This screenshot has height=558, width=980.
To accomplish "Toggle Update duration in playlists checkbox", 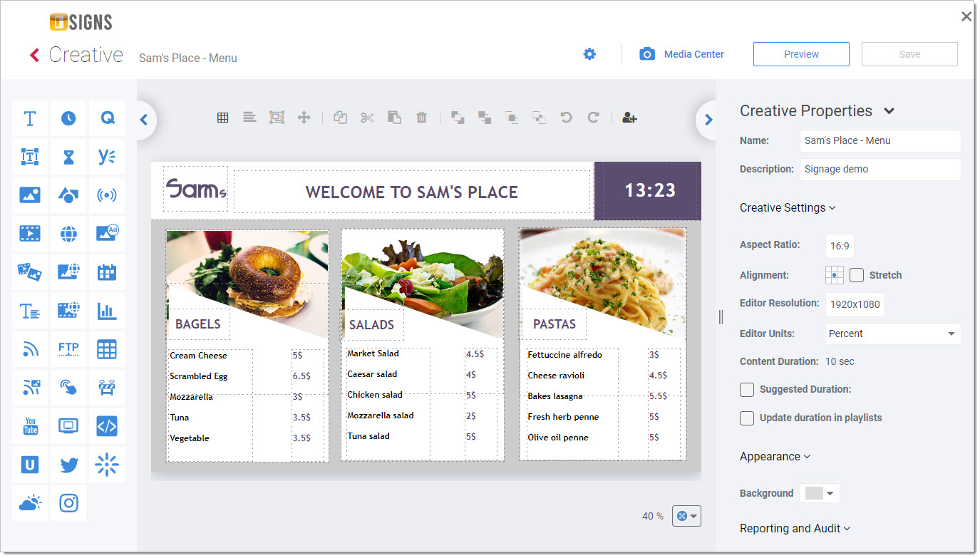I will click(747, 418).
